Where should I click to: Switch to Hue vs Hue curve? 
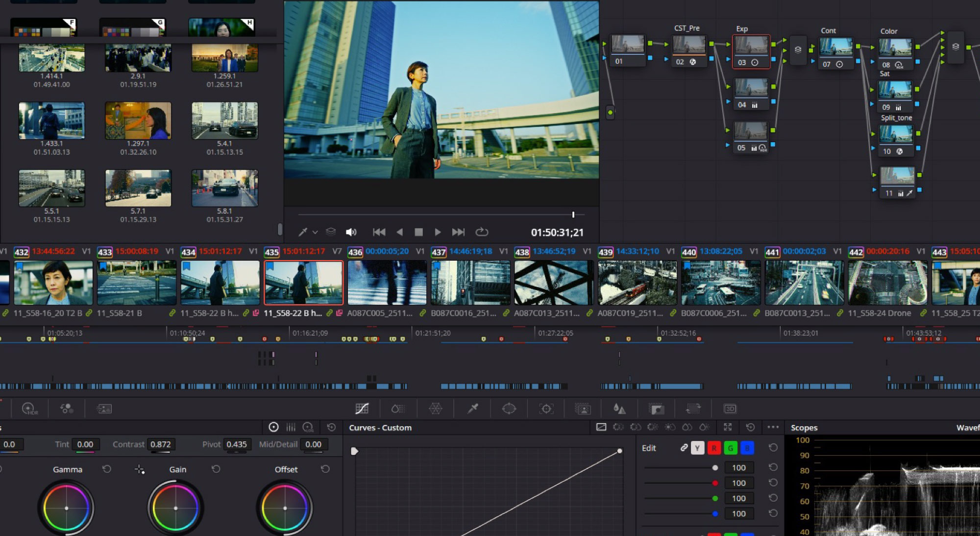pyautogui.click(x=618, y=427)
